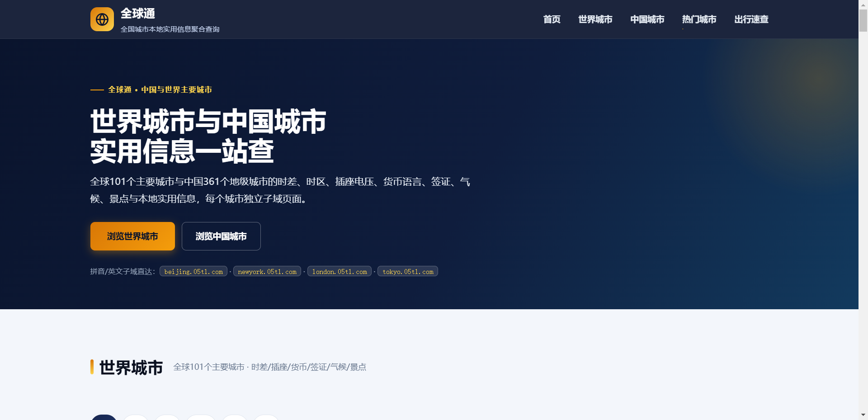868x420 pixels.
Task: Click the 全球101个主要城市 section subtitle
Action: [270, 367]
